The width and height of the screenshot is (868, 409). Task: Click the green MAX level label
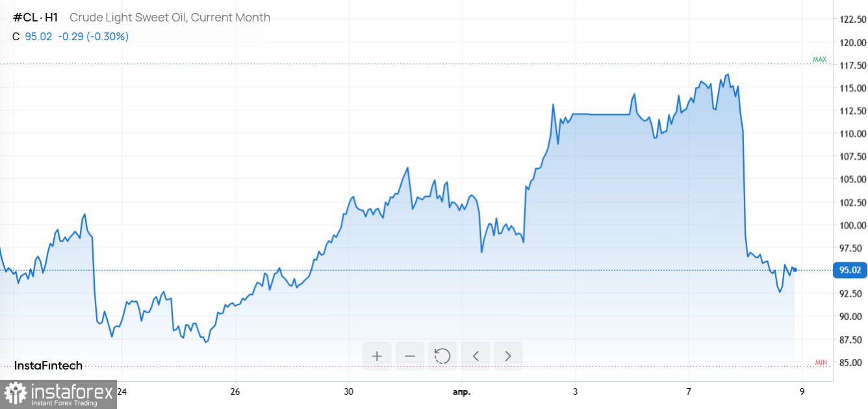point(820,60)
